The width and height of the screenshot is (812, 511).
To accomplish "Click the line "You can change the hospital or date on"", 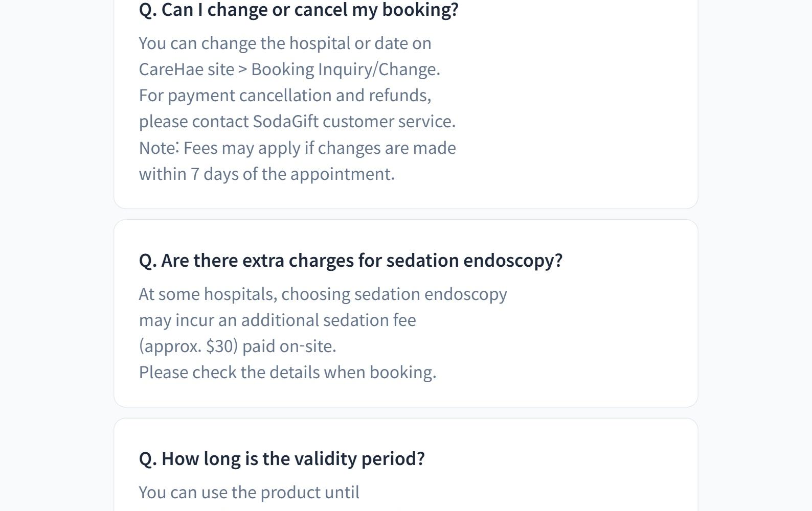I will [285, 43].
